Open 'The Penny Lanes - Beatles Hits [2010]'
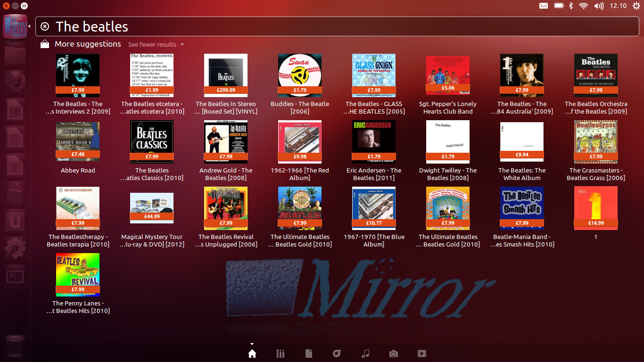The width and height of the screenshot is (644, 362). pos(78,283)
